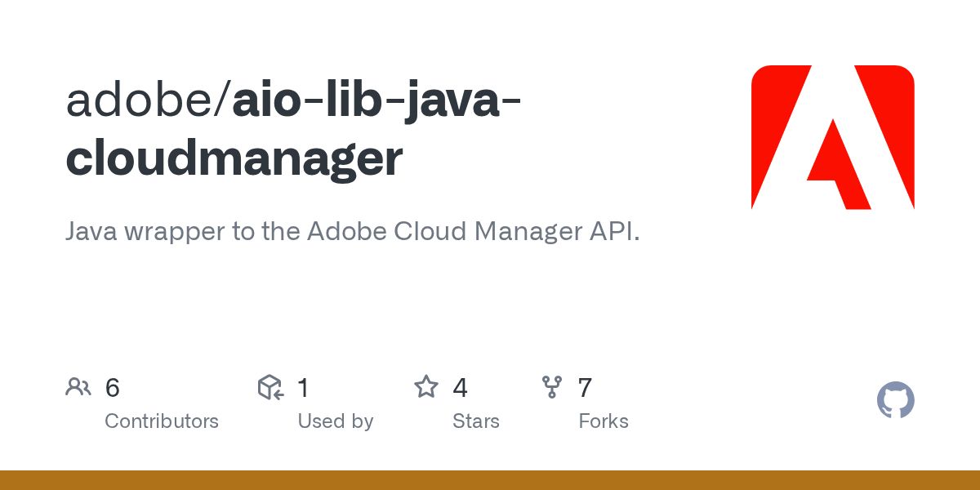Click the forks count 7
980x490 pixels.
[x=585, y=388]
